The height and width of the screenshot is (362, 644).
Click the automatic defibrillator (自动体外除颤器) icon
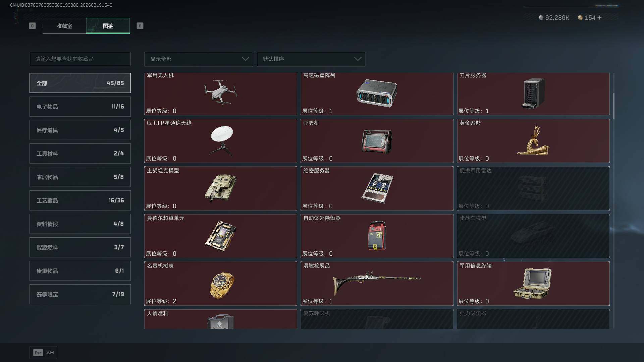click(377, 236)
